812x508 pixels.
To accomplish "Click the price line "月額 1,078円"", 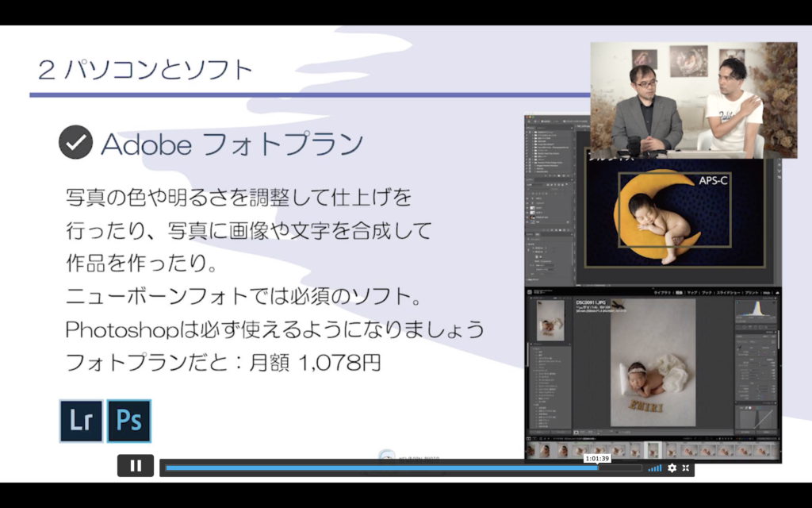I will point(315,362).
